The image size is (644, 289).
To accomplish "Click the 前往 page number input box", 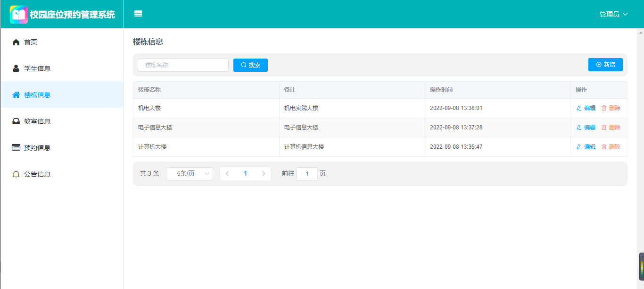I will 307,174.
